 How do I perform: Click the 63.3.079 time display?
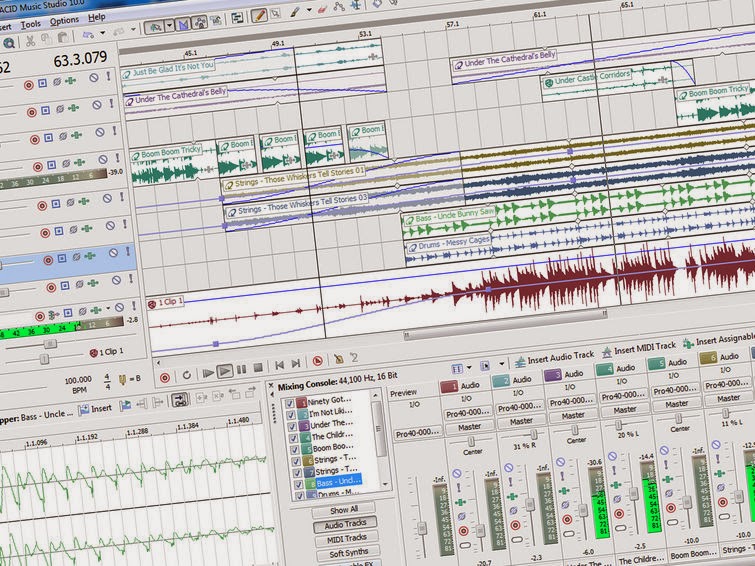(80, 60)
